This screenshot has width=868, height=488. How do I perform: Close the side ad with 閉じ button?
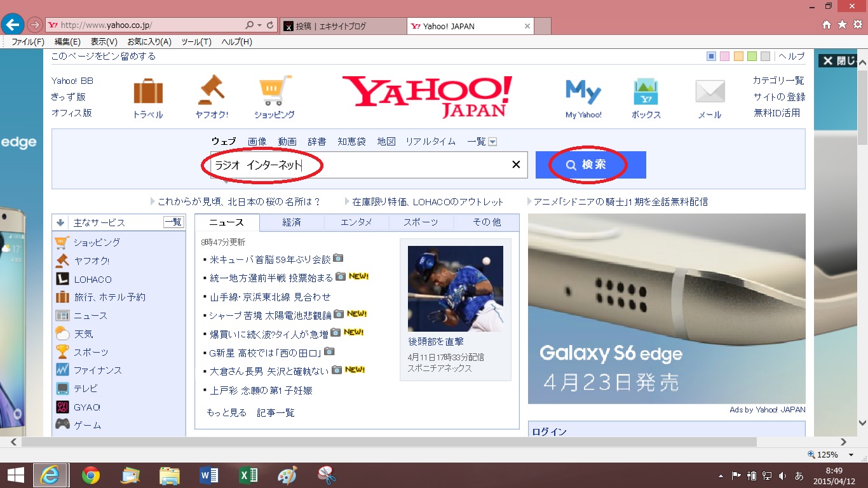[x=838, y=61]
